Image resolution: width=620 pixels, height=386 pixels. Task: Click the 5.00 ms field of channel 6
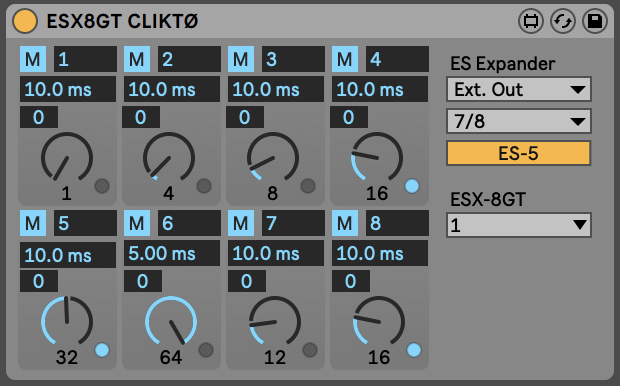pyautogui.click(x=172, y=253)
